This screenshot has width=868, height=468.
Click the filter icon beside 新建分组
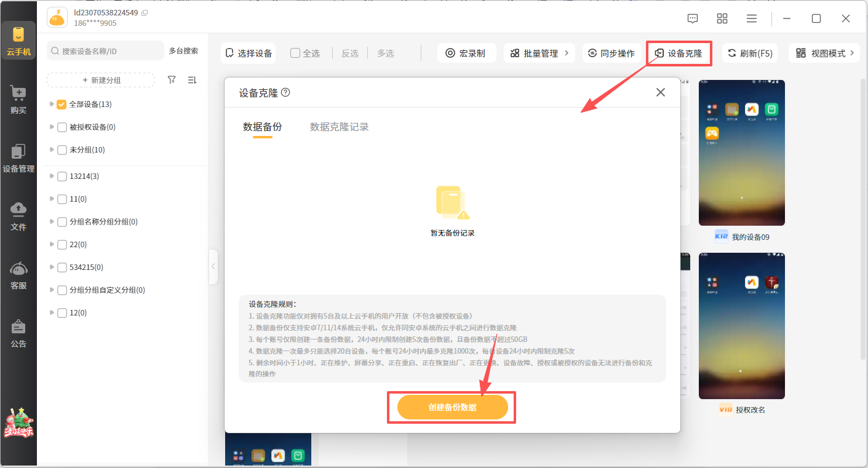pyautogui.click(x=172, y=80)
